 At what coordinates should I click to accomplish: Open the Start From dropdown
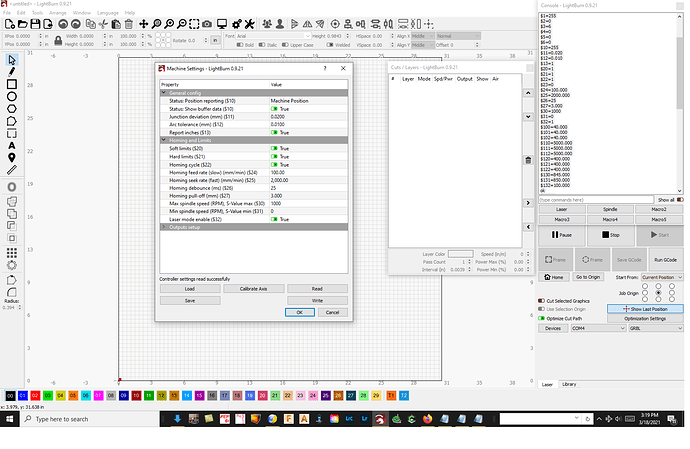(x=662, y=277)
